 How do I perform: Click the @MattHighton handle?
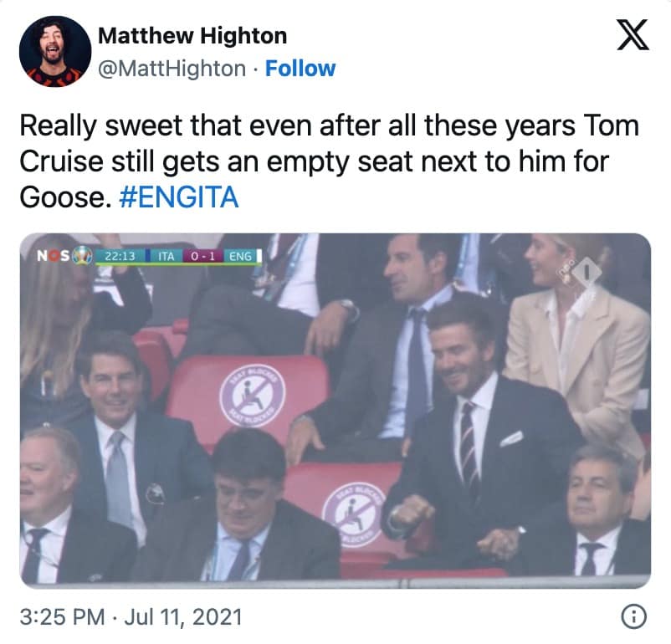tap(174, 68)
